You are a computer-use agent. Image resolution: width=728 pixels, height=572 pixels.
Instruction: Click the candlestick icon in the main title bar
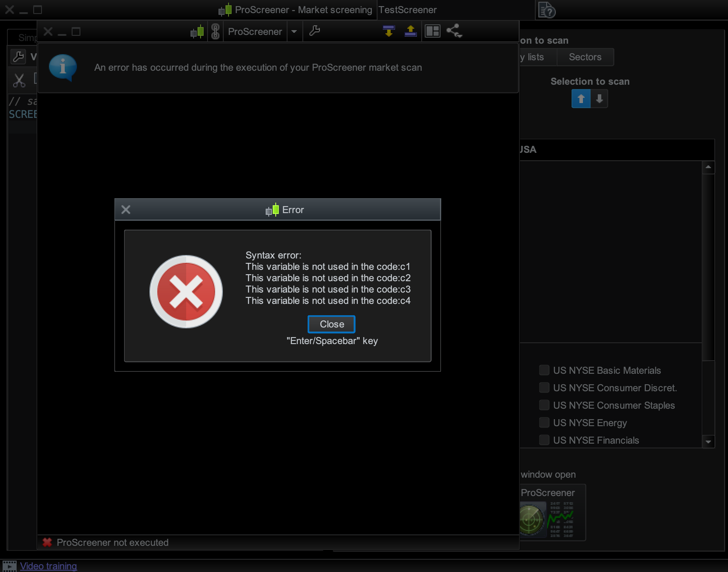(x=225, y=10)
